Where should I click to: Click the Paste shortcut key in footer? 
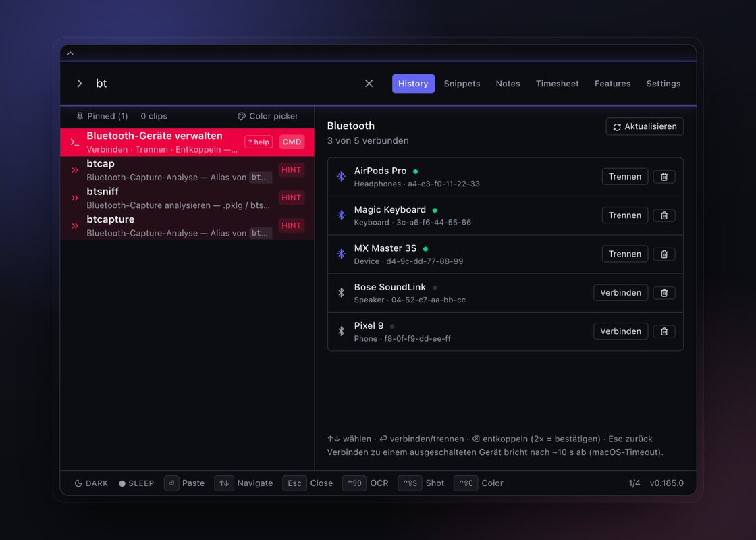coord(171,483)
